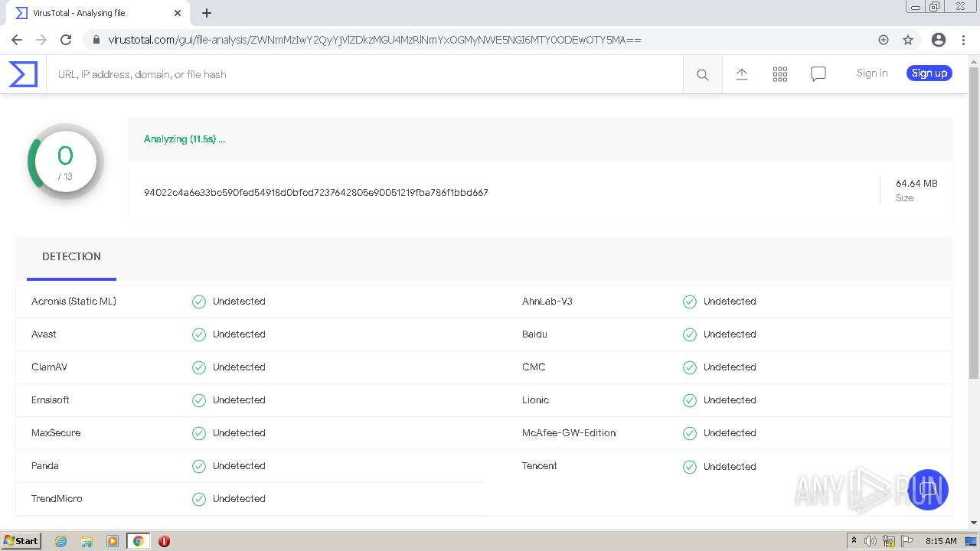Focus the URL, IP address, domain search field
The height and width of the screenshot is (551, 980).
tap(364, 74)
